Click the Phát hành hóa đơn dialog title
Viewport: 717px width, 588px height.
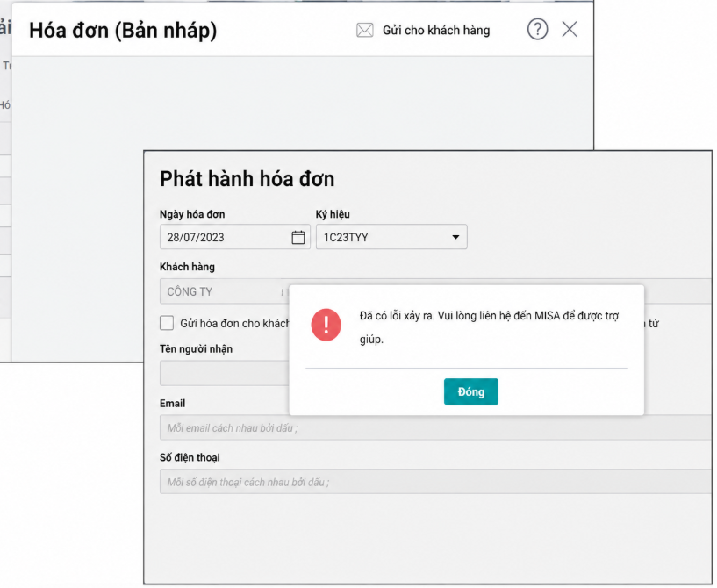pyautogui.click(x=247, y=179)
